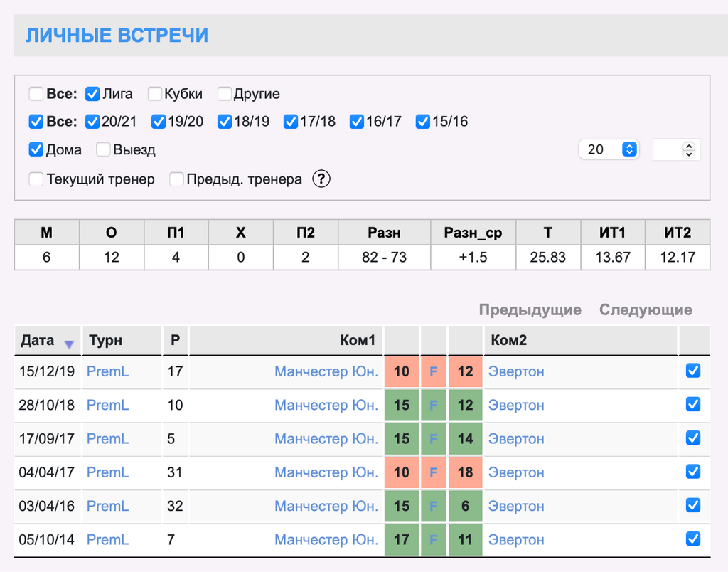Image resolution: width=728 pixels, height=572 pixels.
Task: Open Эвертон link in 15/12/19 row
Action: (x=516, y=372)
